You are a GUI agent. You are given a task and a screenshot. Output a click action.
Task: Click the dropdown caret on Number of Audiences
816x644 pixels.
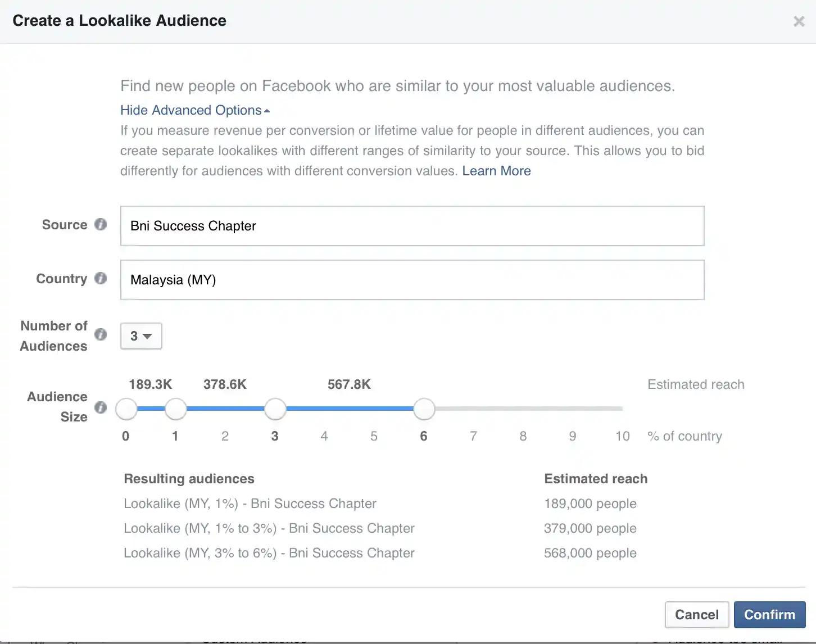click(x=148, y=335)
